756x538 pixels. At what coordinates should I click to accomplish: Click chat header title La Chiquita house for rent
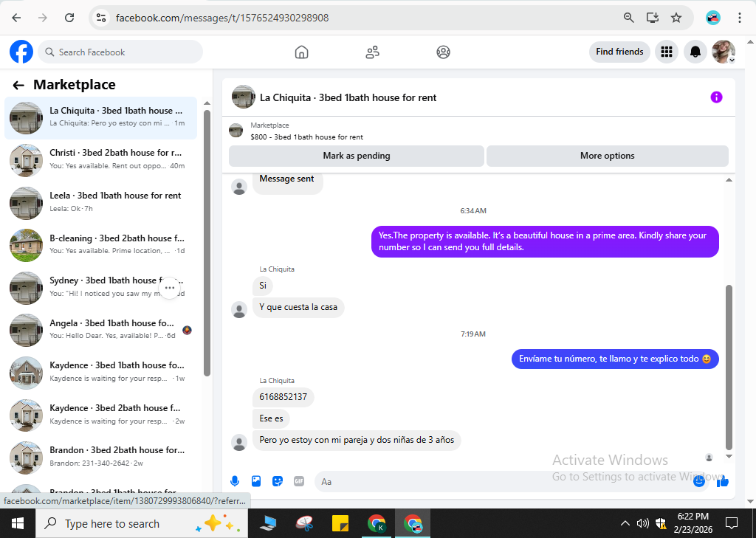point(348,97)
